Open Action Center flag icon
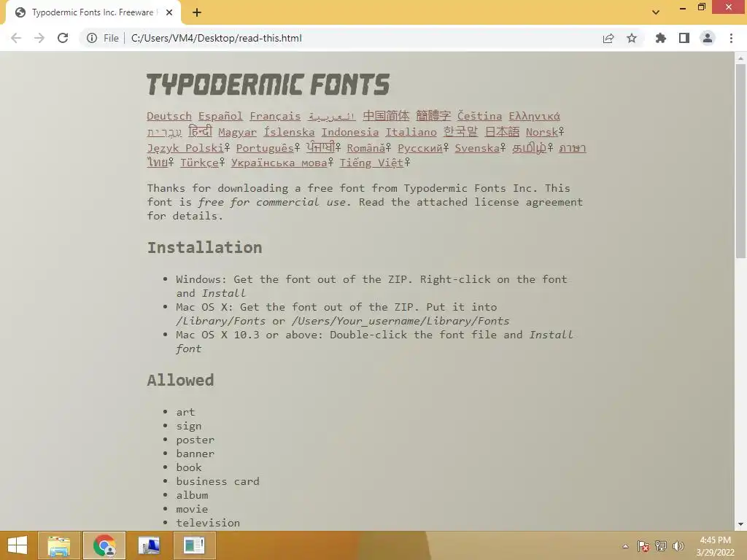Screen dimensions: 747x560 pos(643,546)
